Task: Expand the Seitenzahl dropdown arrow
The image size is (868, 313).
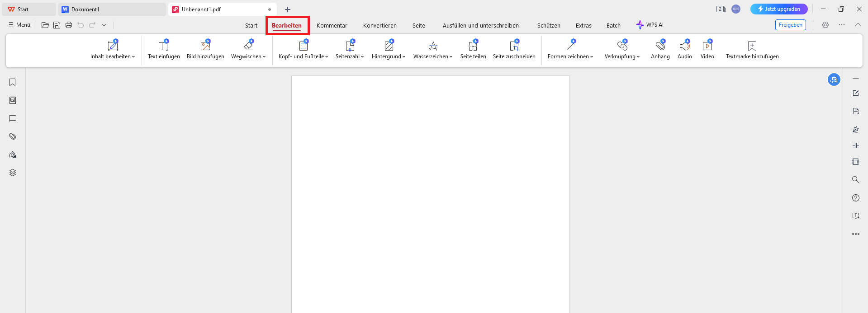Action: tap(362, 57)
